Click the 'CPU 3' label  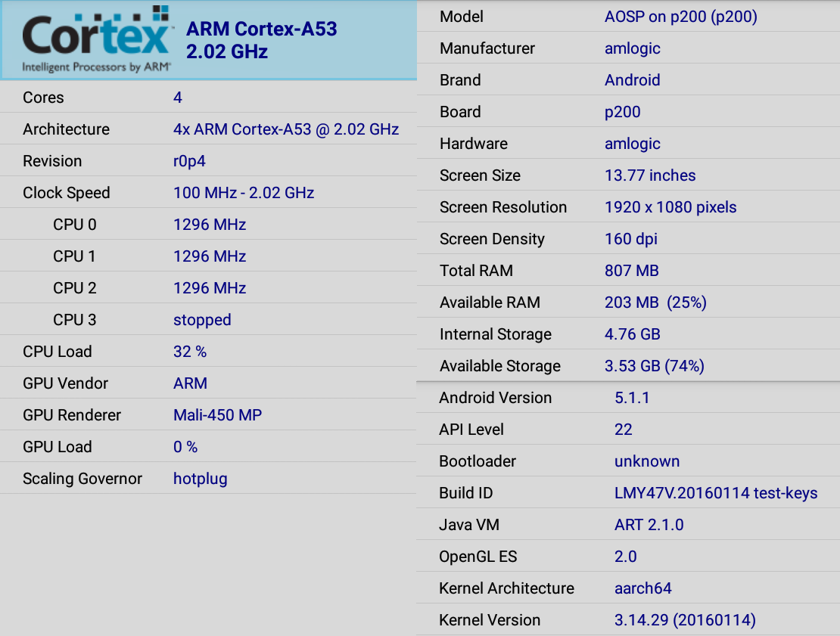[x=74, y=320]
